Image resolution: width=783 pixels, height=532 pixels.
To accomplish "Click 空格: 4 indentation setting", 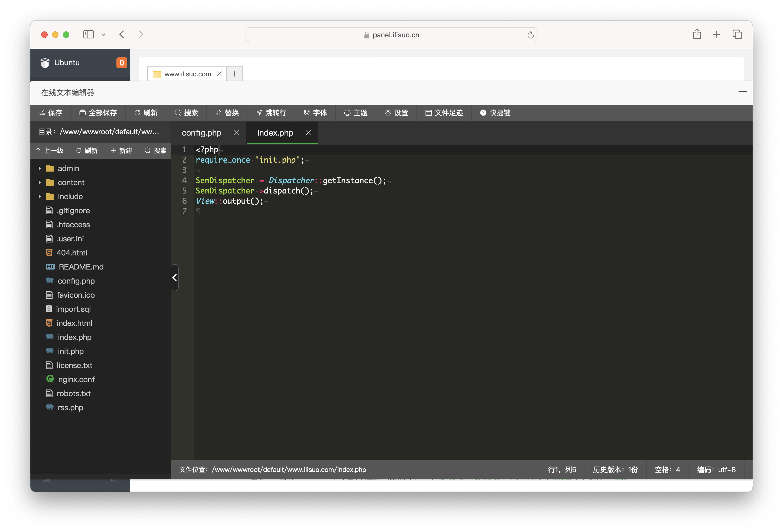I will coord(667,470).
